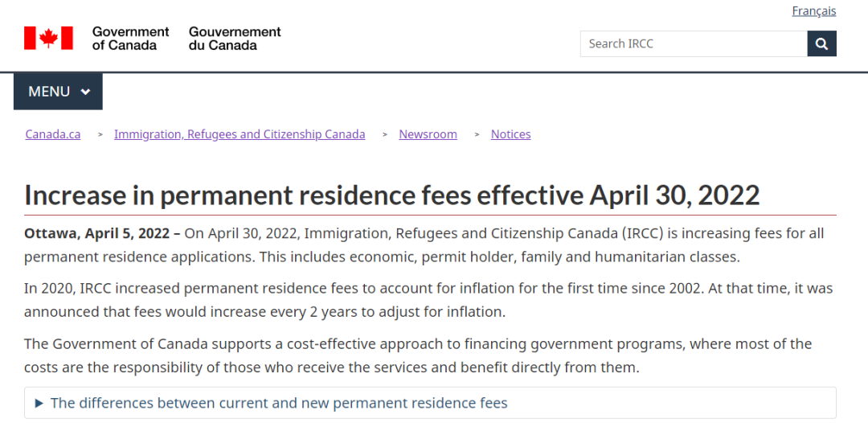Click the breadcrumb arrow before Notices
This screenshot has height=423, width=868.
pyautogui.click(x=477, y=135)
